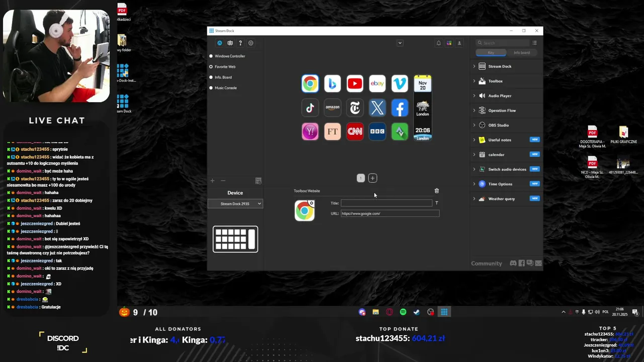
Task: Select the Vimeo key
Action: pos(399,83)
